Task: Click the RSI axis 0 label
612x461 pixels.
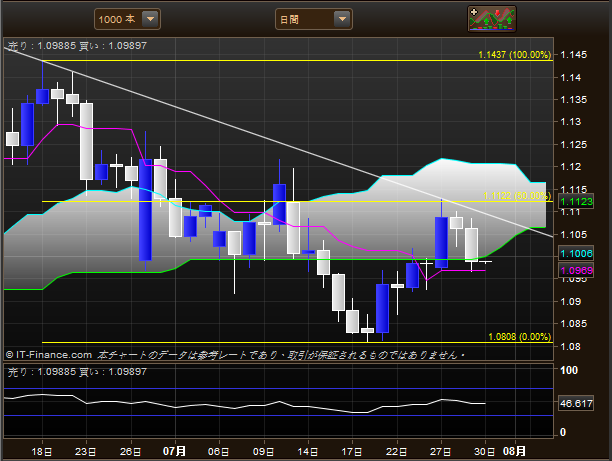Action: pos(563,432)
